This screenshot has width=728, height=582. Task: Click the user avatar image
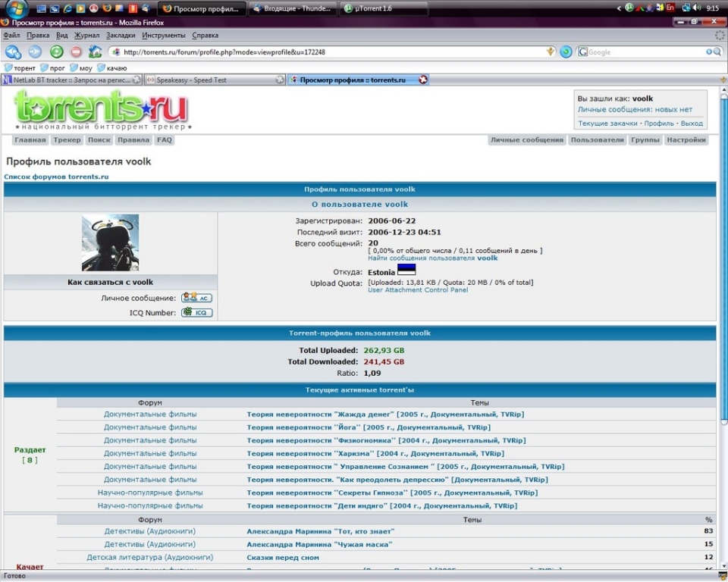pyautogui.click(x=110, y=242)
